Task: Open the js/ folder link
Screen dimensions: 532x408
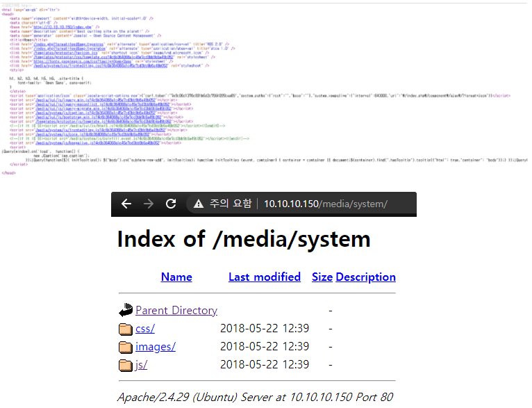Action: [141, 365]
